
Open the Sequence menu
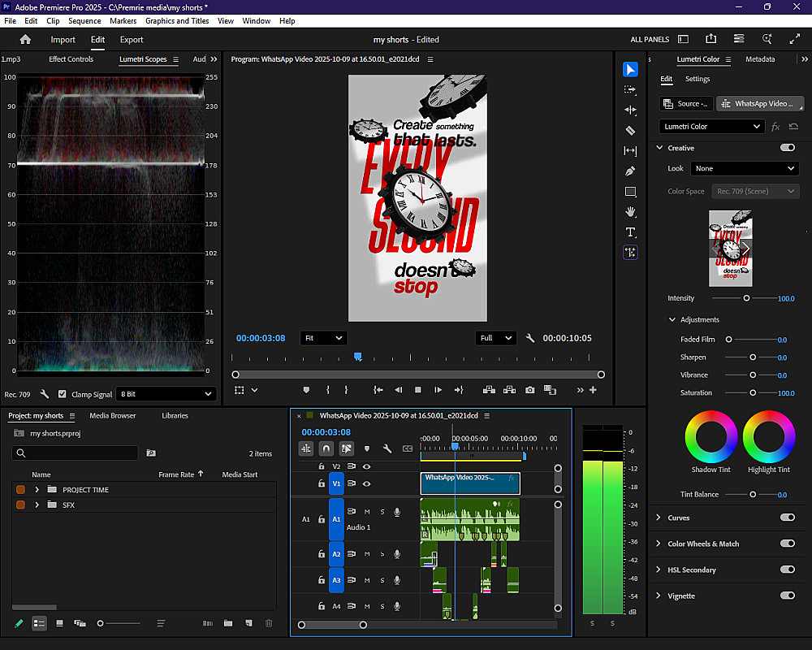coord(84,21)
